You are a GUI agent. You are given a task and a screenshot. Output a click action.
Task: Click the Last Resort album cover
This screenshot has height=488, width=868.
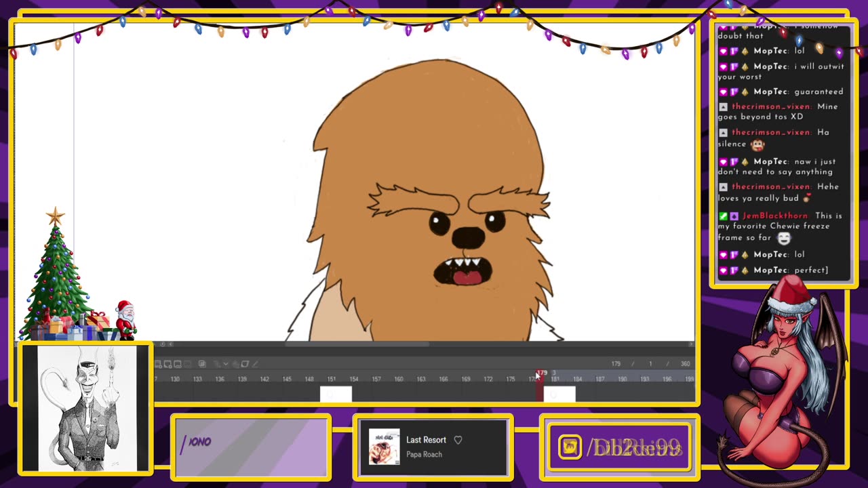tap(384, 447)
